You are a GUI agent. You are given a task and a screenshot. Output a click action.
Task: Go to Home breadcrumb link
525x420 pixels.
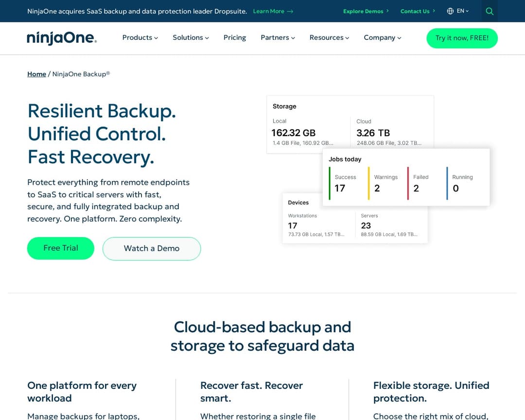[36, 74]
